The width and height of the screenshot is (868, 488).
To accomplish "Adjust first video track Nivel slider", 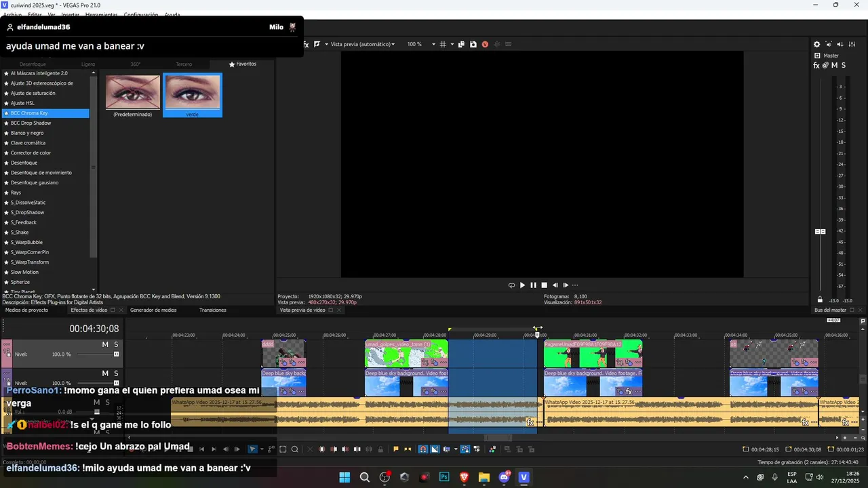I will click(x=116, y=354).
